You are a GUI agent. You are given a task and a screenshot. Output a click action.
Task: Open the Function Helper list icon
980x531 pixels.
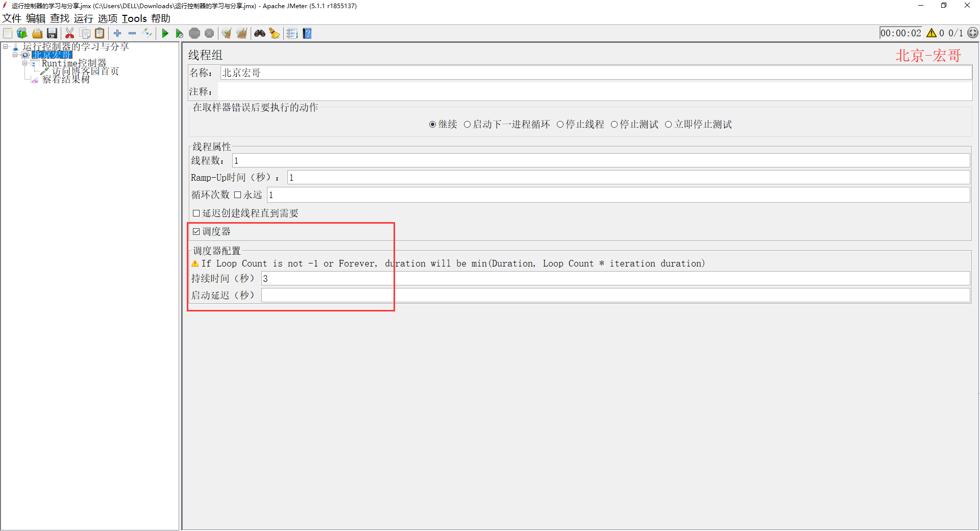(x=292, y=33)
